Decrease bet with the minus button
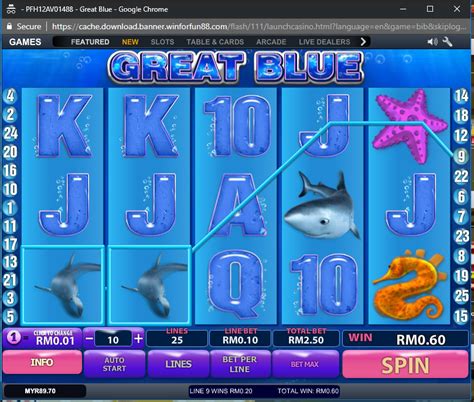This screenshot has width=474, height=402. tap(89, 339)
